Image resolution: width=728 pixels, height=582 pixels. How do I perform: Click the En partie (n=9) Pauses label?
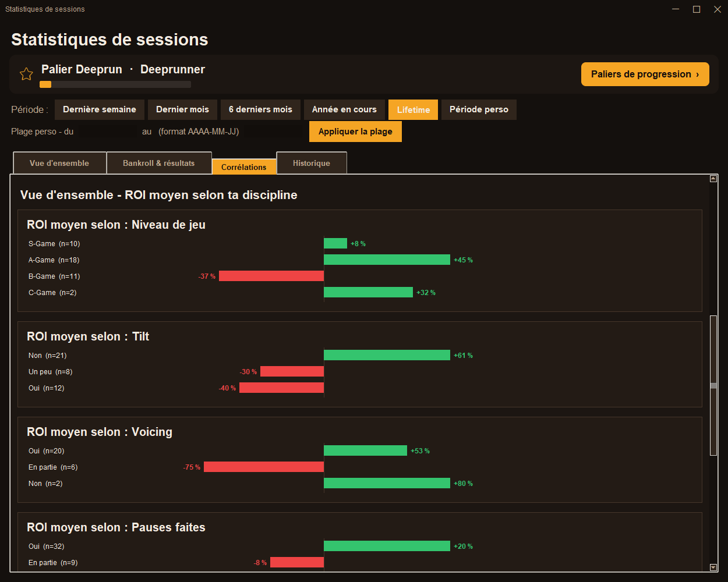pyautogui.click(x=53, y=563)
